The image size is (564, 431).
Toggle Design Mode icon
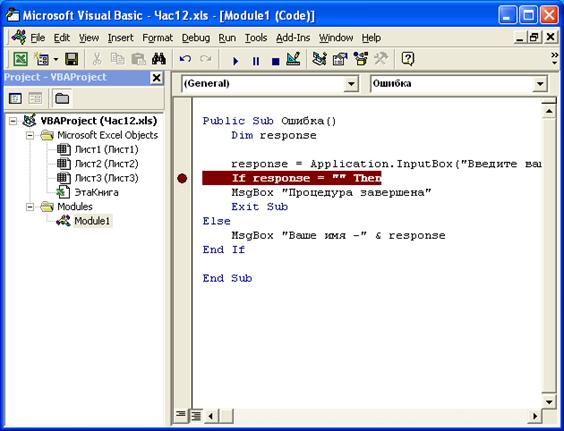tap(294, 59)
